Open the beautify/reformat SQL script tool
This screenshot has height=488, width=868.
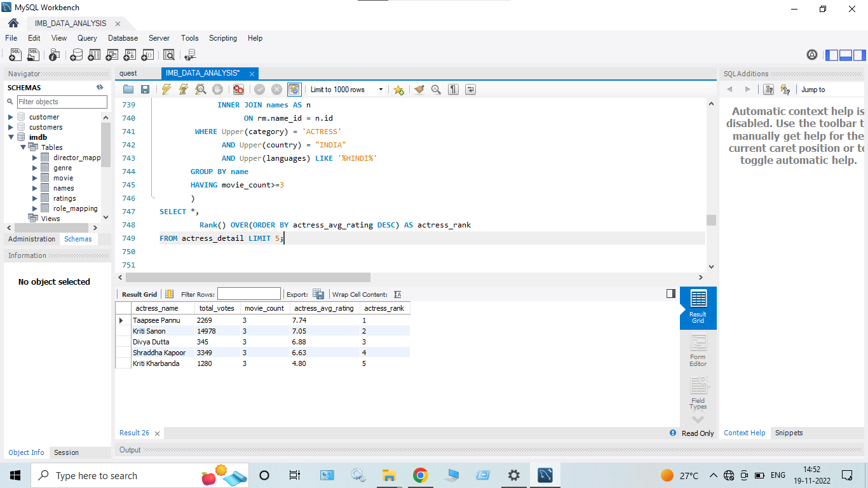419,89
